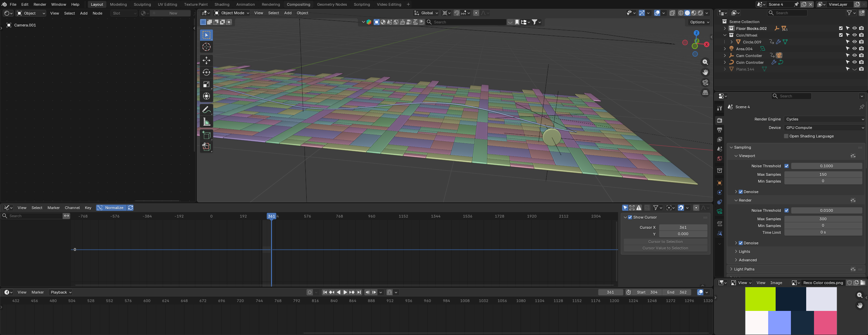Select the Move tool in viewport toolbar
The width and height of the screenshot is (868, 335).
click(206, 60)
